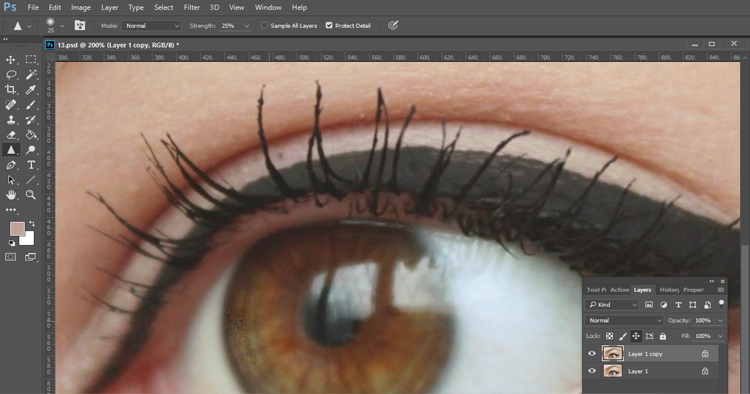Open the Edit Toolbar ellipsis menu

pos(11,210)
